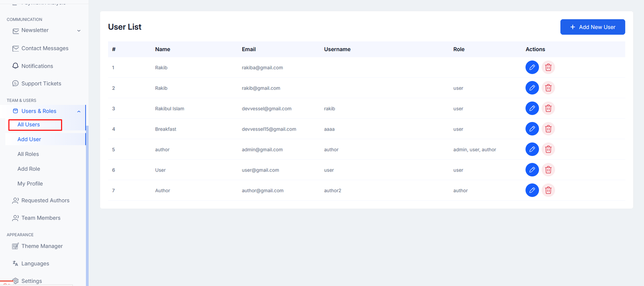This screenshot has width=644, height=286.
Task: Click email author@gmail.com
Action: point(262,191)
